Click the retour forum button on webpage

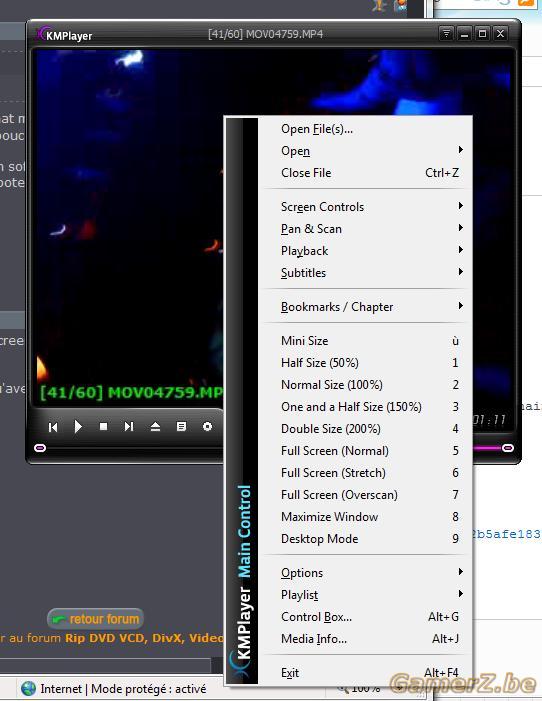[96, 619]
